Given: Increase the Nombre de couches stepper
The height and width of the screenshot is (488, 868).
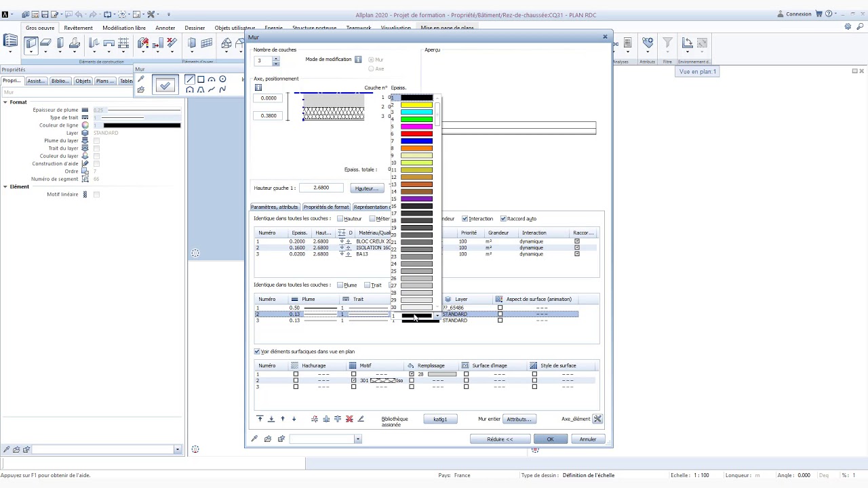Looking at the screenshot, I should click(275, 58).
